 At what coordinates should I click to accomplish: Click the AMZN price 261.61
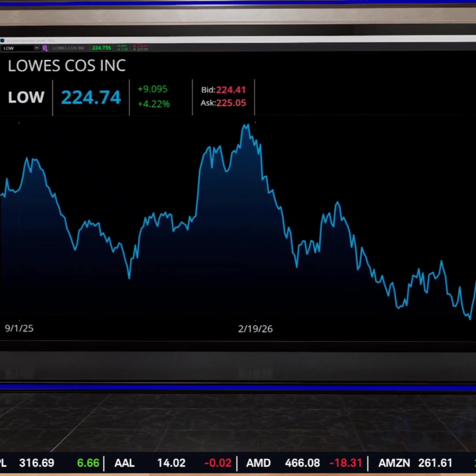pos(435,463)
